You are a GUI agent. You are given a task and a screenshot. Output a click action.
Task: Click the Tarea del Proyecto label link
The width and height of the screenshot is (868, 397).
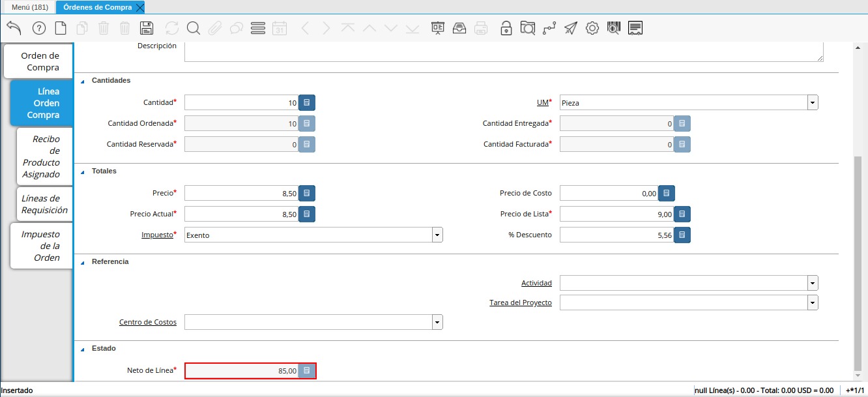[x=520, y=302]
